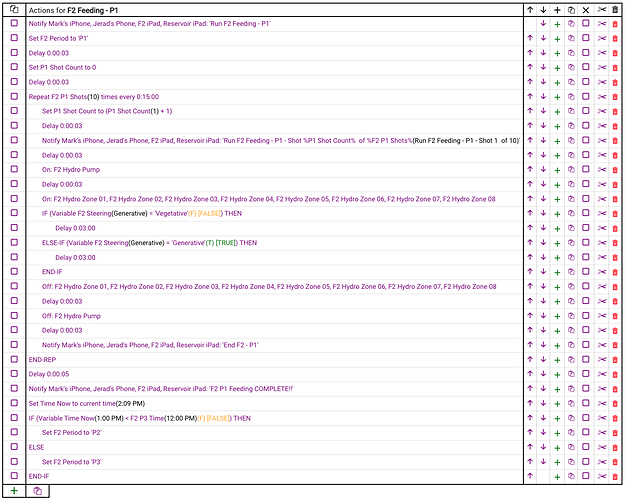626x500 pixels.
Task: Open the "Set F2 Period to 'P1'" action
Action: point(58,38)
